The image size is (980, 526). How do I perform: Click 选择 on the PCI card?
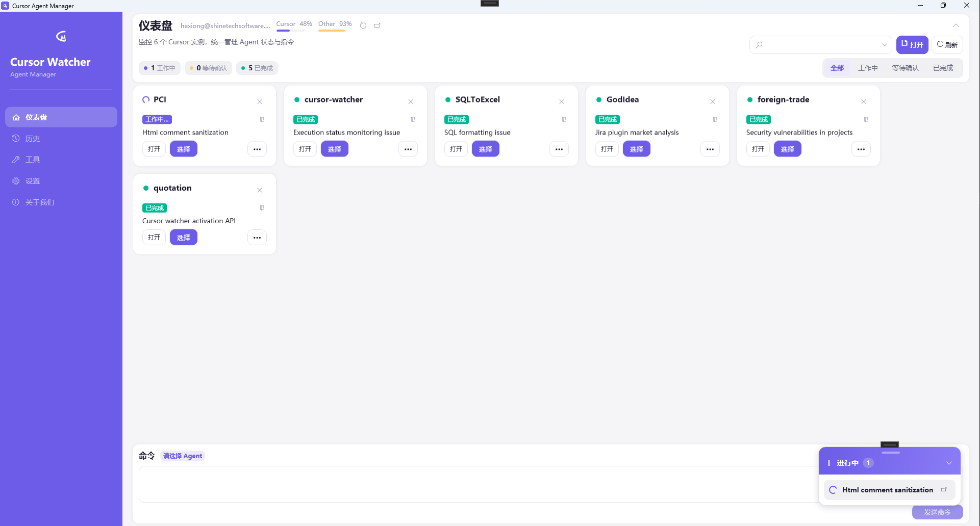(184, 149)
